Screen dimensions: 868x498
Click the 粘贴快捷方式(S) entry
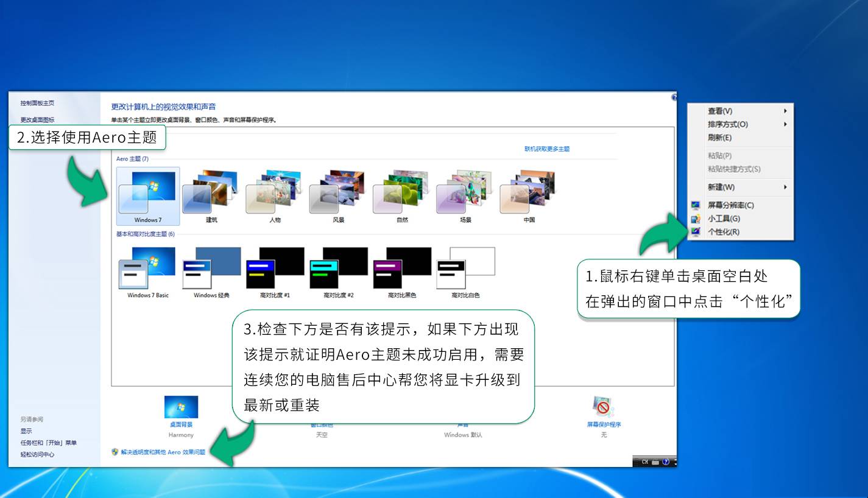(741, 169)
